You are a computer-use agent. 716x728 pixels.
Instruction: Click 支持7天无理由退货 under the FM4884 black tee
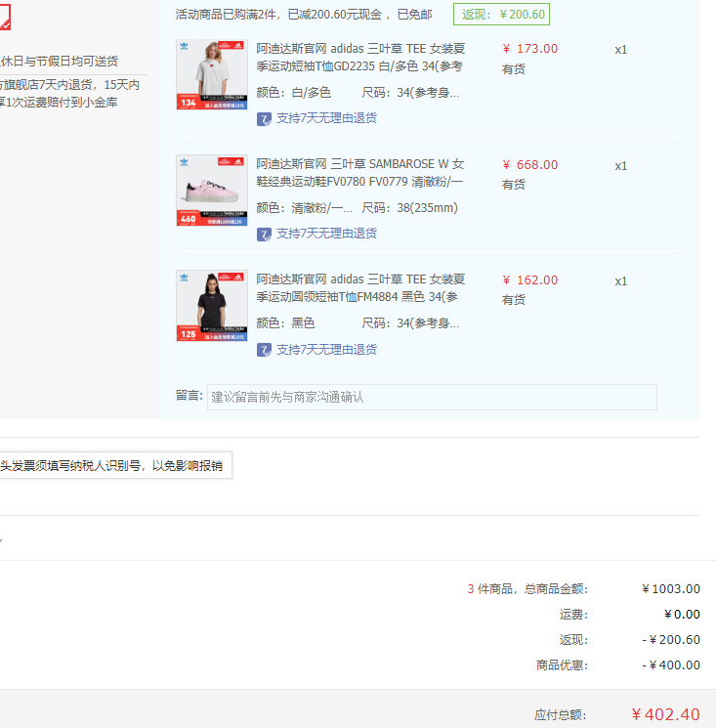pyautogui.click(x=326, y=349)
